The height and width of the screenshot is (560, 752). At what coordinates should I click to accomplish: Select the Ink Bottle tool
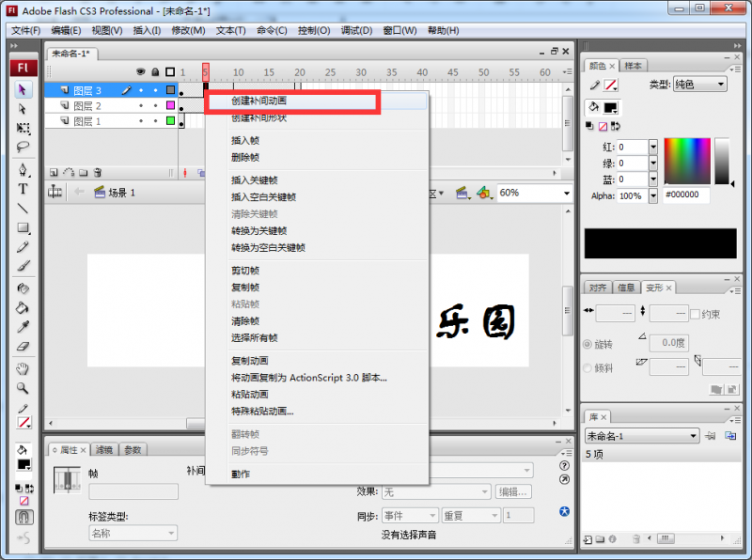23,288
